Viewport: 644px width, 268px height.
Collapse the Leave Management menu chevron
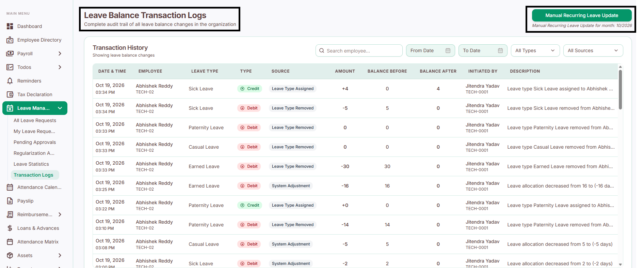(x=60, y=108)
